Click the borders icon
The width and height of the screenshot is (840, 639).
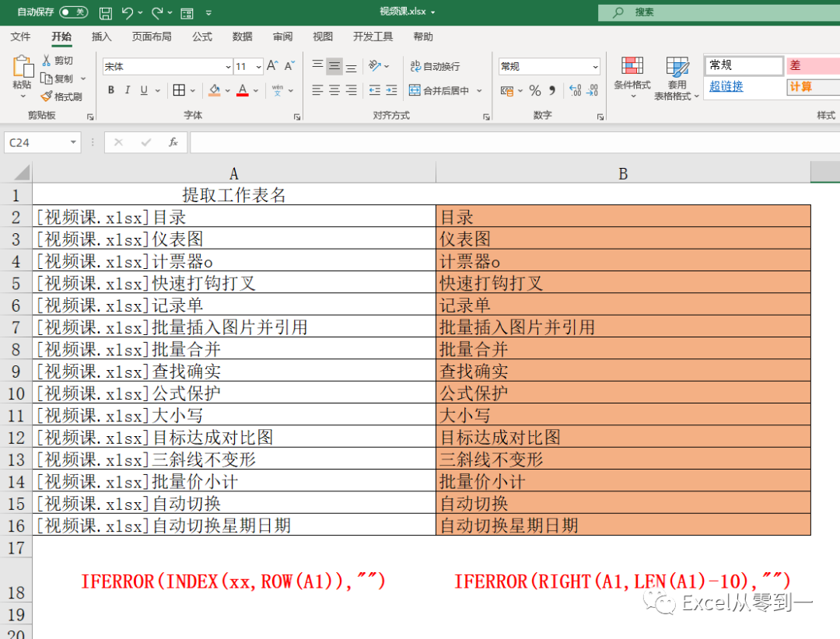(179, 90)
